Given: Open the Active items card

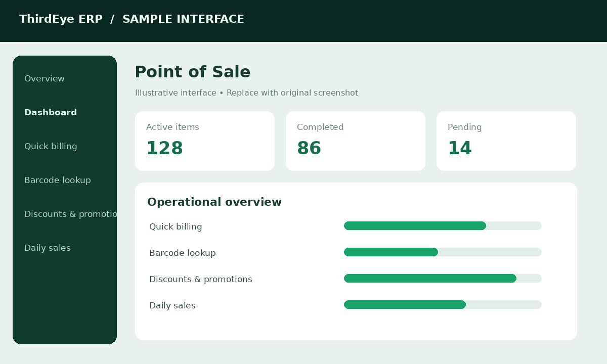Looking at the screenshot, I should point(205,141).
